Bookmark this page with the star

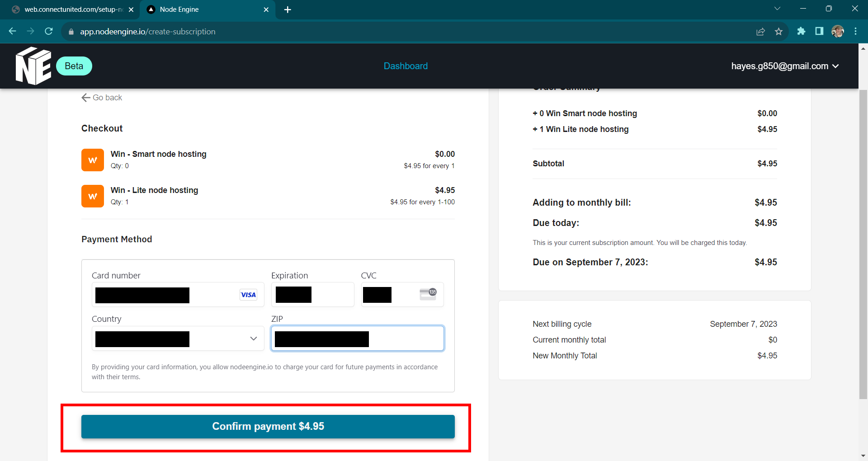pyautogui.click(x=778, y=32)
